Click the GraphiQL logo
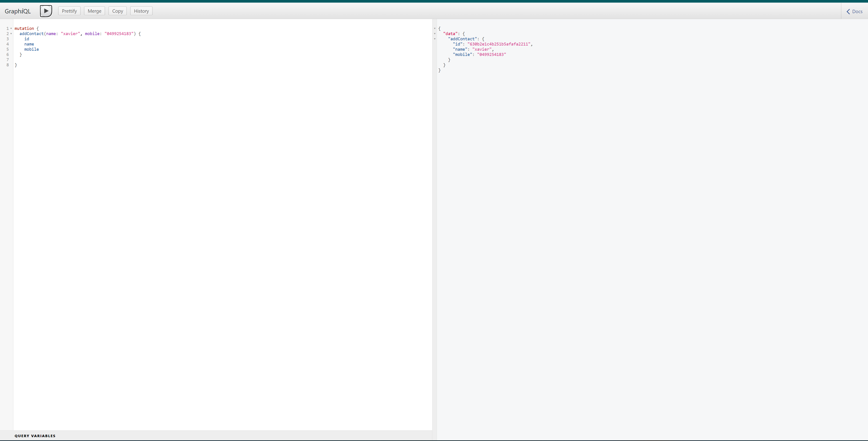 point(17,11)
